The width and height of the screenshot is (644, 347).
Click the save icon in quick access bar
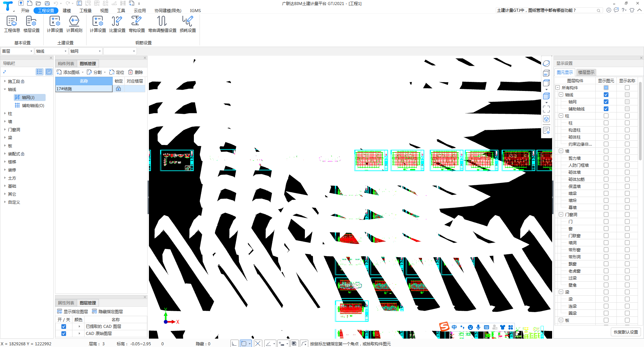47,3
